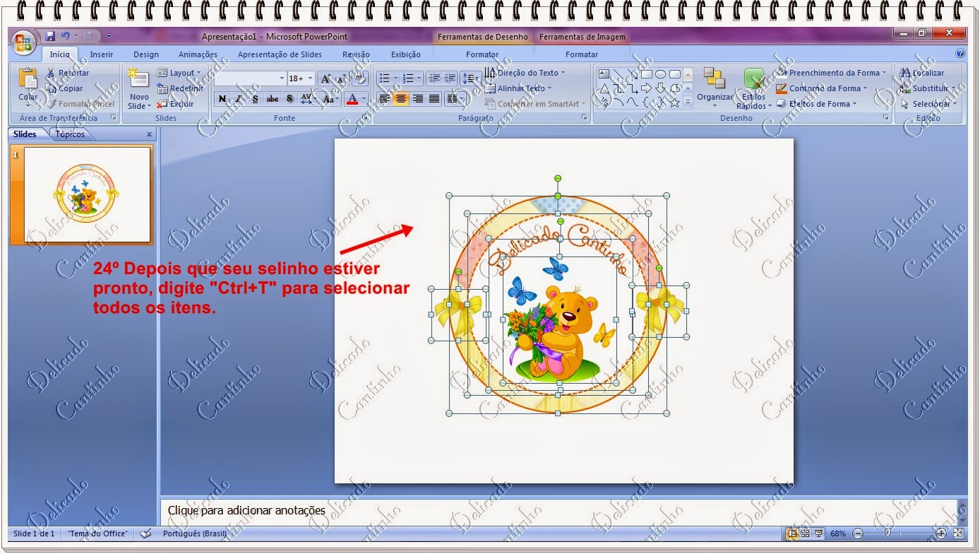Open the Office button menu
This screenshot has height=554, width=980.
click(x=23, y=42)
